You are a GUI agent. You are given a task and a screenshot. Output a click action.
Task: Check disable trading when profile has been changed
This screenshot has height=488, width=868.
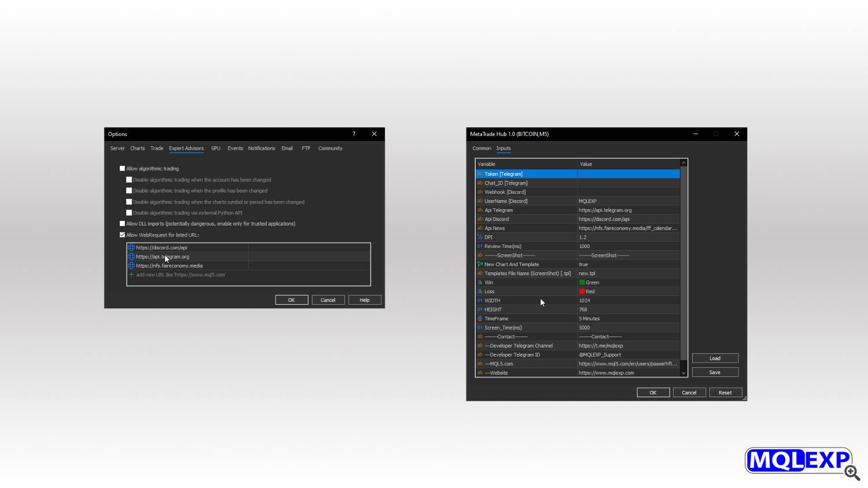tap(129, 191)
